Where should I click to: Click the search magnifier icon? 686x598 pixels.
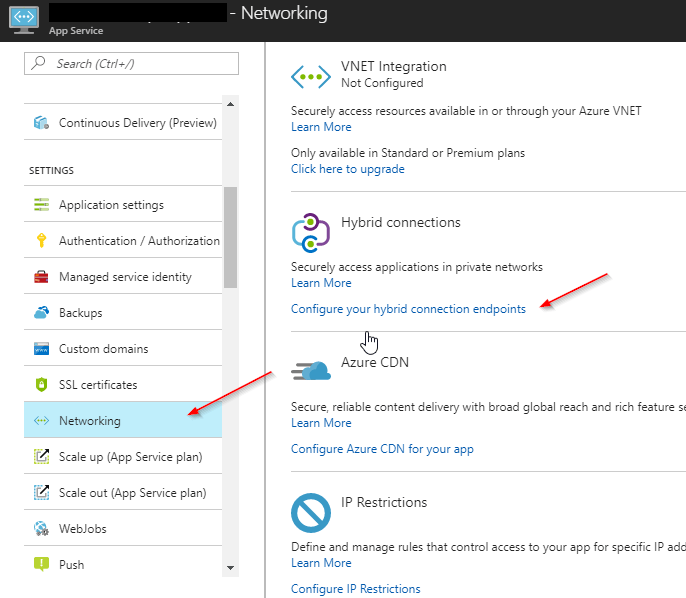39,63
